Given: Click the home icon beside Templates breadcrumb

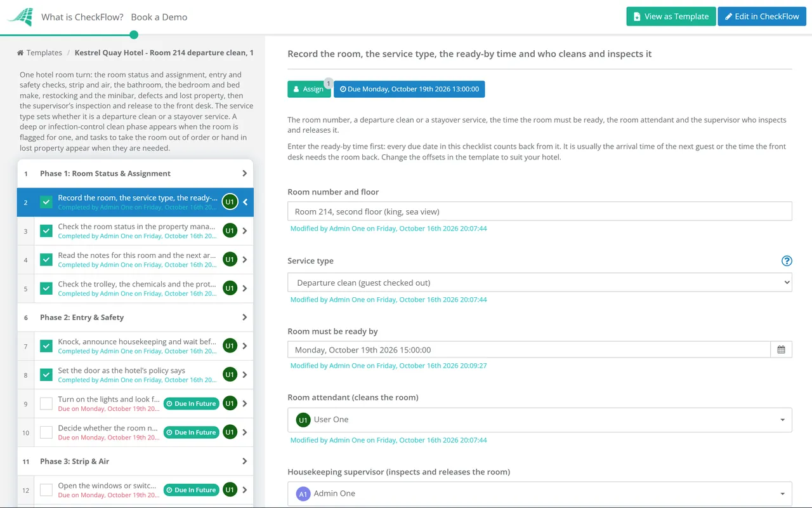Looking at the screenshot, I should click(20, 53).
